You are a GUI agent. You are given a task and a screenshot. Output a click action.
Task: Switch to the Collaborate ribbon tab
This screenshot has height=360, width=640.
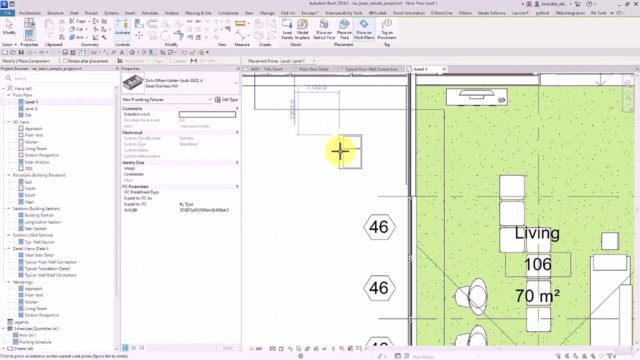[x=228, y=13]
